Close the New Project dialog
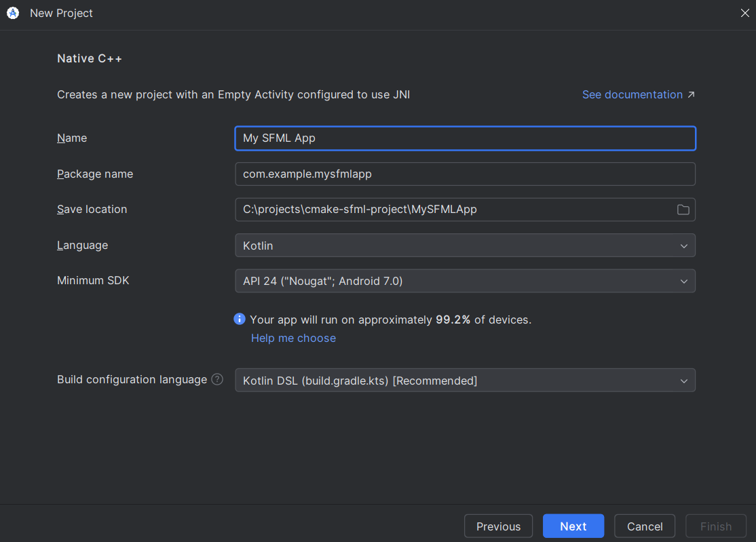756x542 pixels. [744, 13]
